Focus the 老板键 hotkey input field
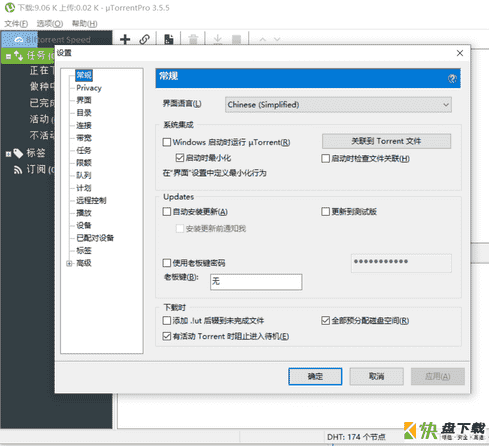 256,282
